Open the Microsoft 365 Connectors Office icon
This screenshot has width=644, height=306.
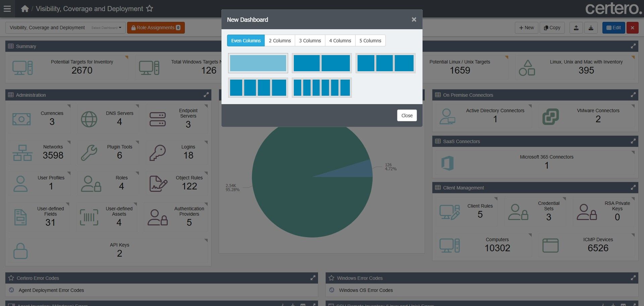click(x=447, y=163)
